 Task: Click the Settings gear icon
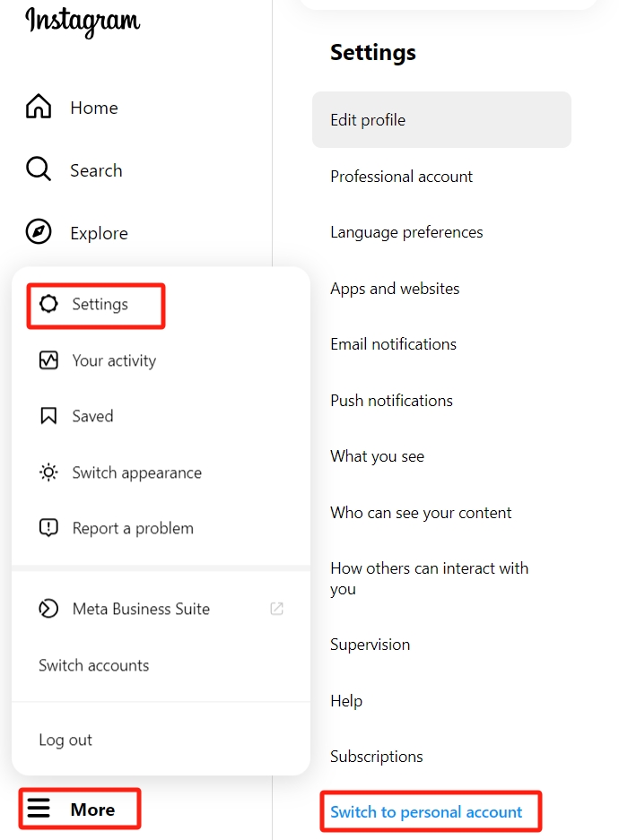[48, 304]
